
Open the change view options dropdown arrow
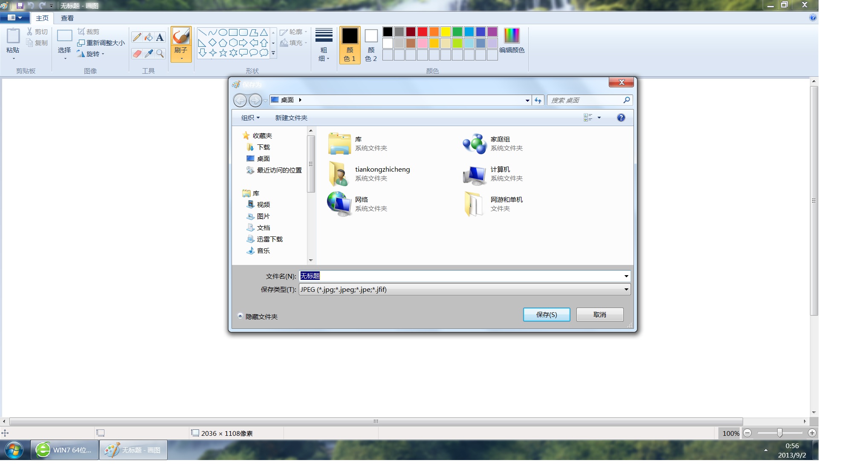tap(599, 118)
